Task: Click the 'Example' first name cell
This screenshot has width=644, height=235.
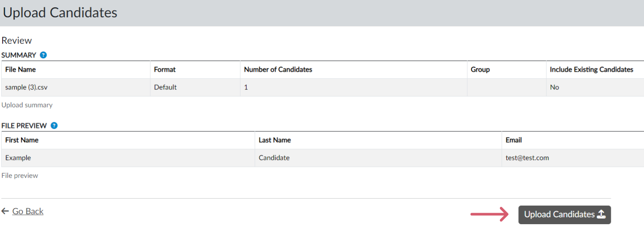Action: click(x=18, y=158)
